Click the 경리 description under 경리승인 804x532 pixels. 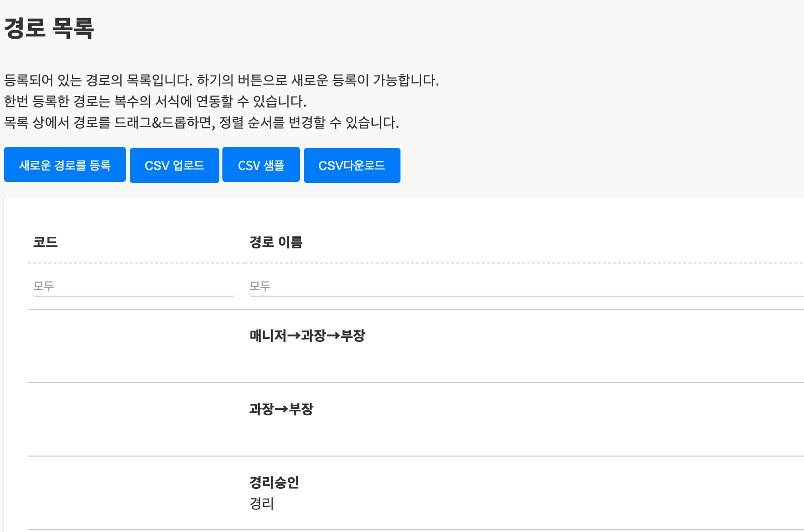(262, 504)
